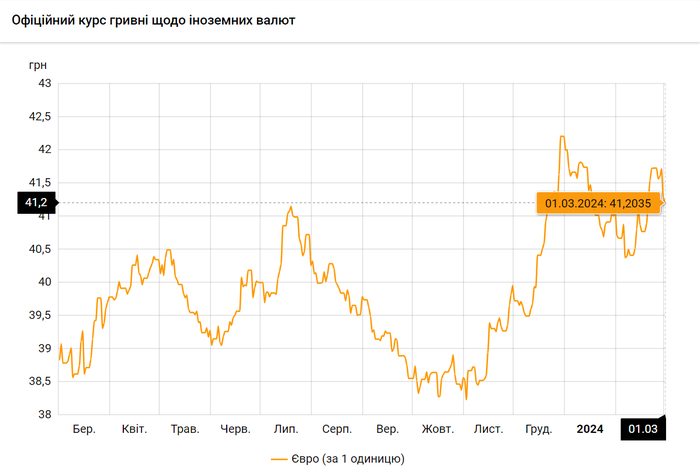Screen dimensions: 700x472
Task: Click the Черв. month label
Action: tap(235, 429)
